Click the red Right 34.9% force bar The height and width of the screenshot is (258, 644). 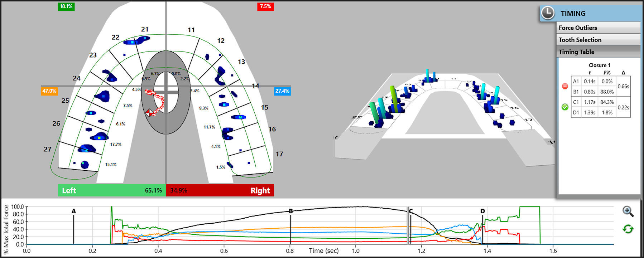click(x=220, y=190)
